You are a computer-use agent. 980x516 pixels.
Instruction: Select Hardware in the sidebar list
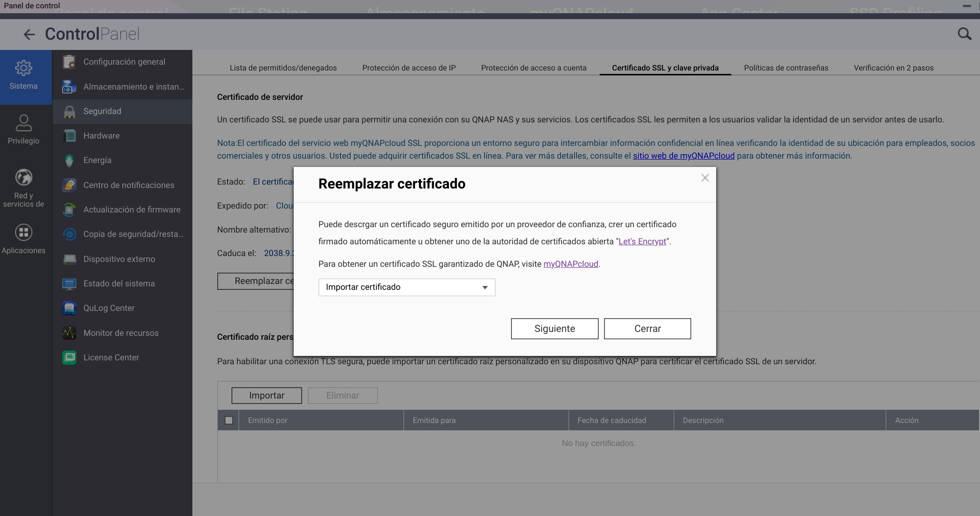pos(101,136)
